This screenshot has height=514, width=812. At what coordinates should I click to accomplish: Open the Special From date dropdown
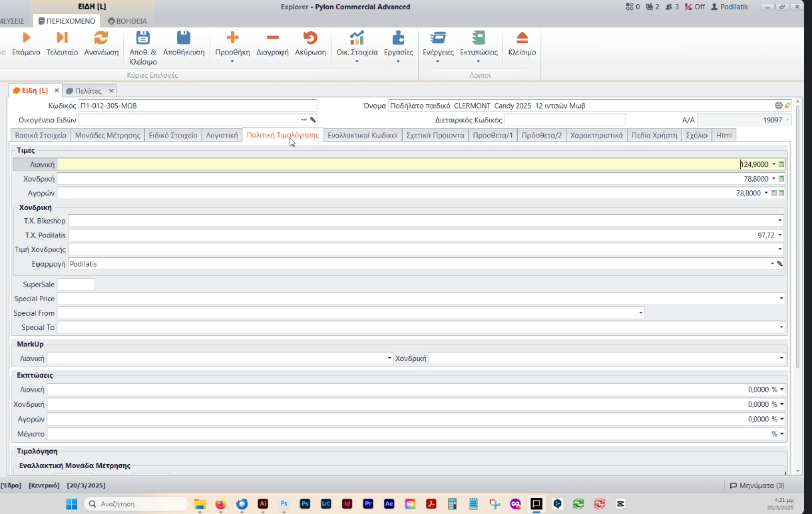[x=641, y=313]
